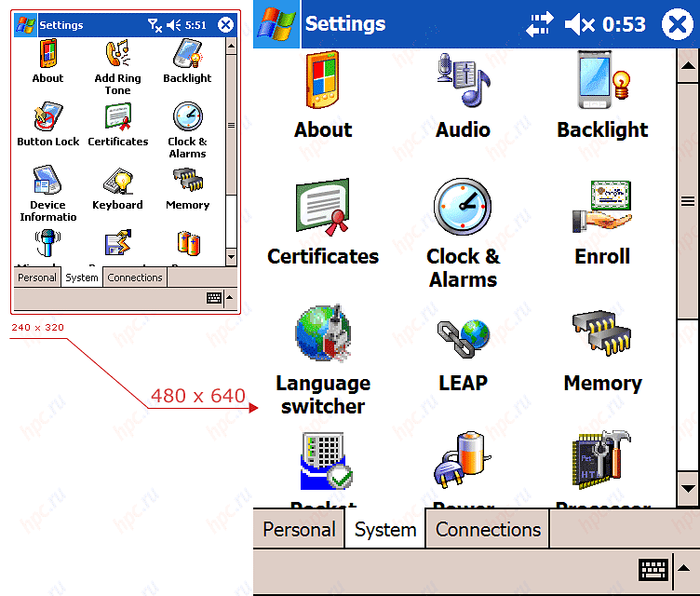
Task: Open Add Ring Tone in small window
Action: pos(117,67)
